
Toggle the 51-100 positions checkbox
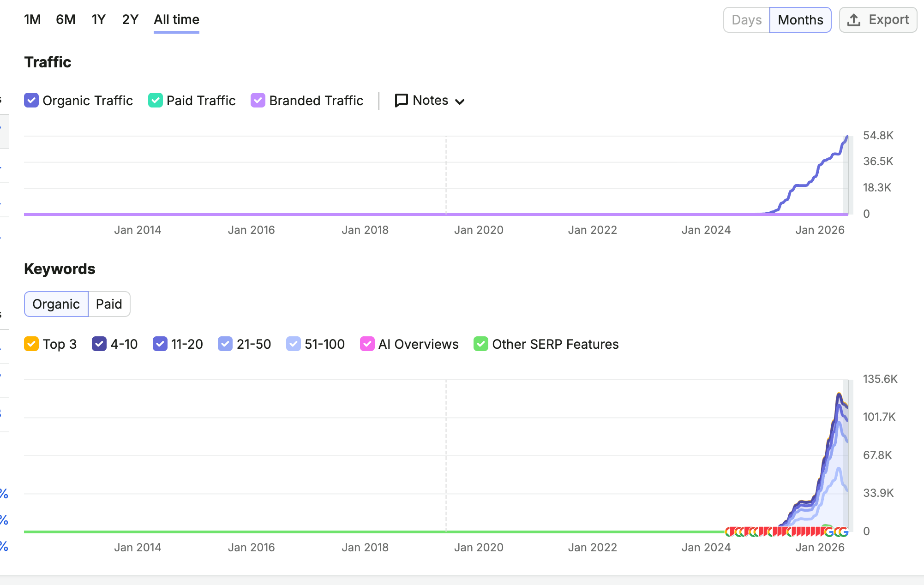click(294, 344)
